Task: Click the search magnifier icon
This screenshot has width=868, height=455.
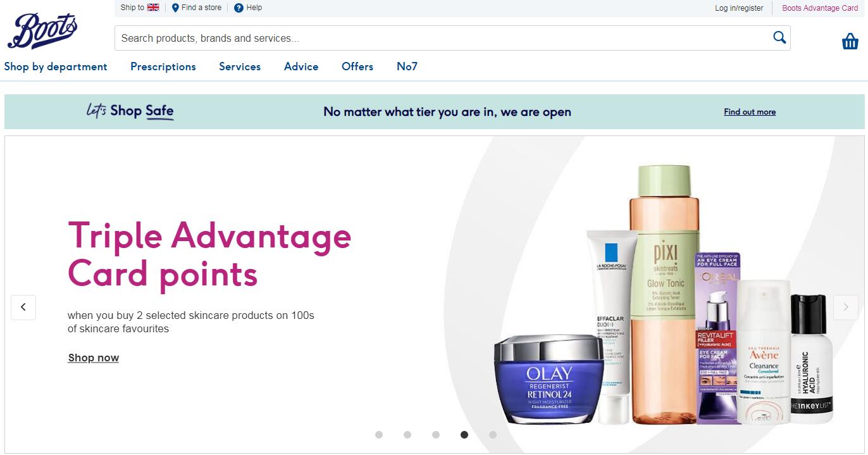Action: (x=779, y=37)
